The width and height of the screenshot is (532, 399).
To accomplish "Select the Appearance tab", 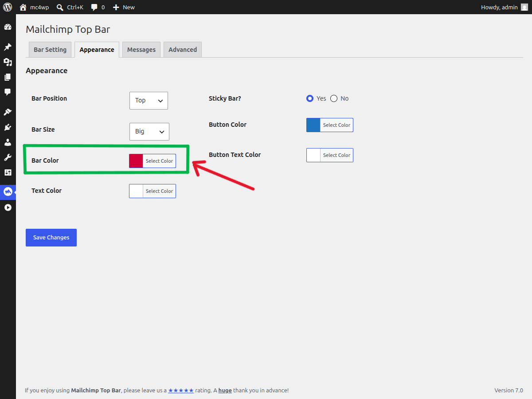I will pyautogui.click(x=97, y=50).
